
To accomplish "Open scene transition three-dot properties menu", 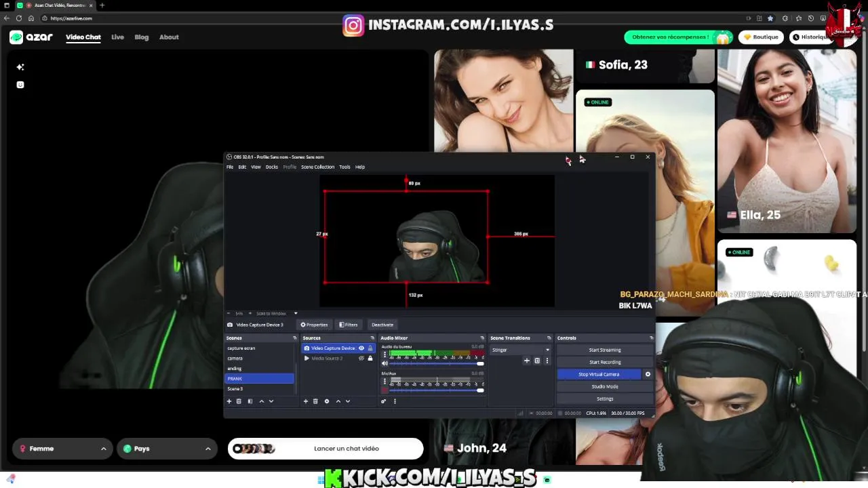I will pyautogui.click(x=547, y=361).
